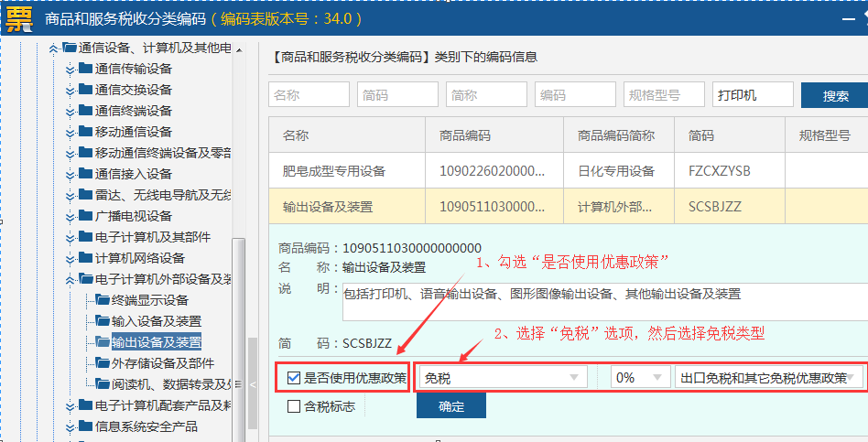Viewport: 868px width, 442px height.
Task: Open the 0% tax rate dropdown
Action: click(637, 378)
